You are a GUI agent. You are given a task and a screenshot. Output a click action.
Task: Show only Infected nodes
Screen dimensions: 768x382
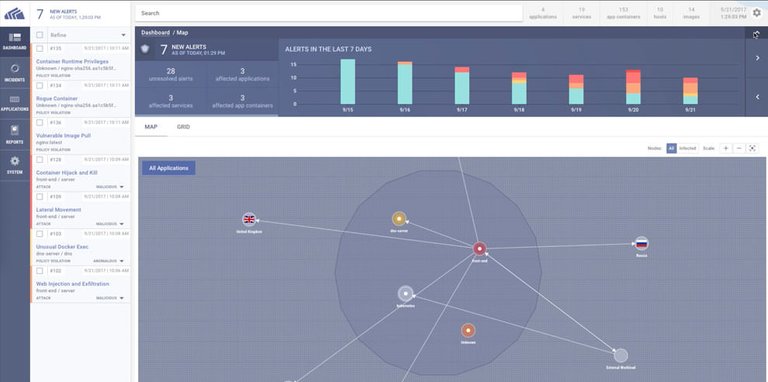coord(687,148)
